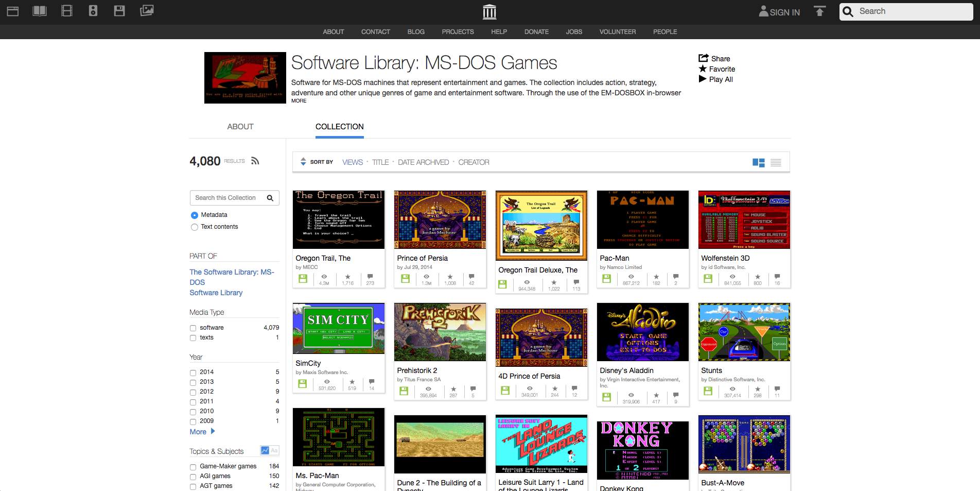The height and width of the screenshot is (491, 980).
Task: Click the software floppy icon on Oregon Trail card
Action: (303, 279)
